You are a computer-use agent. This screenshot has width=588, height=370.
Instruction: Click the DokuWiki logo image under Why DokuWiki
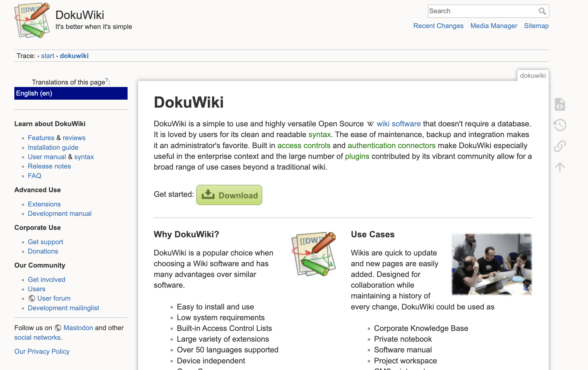314,254
